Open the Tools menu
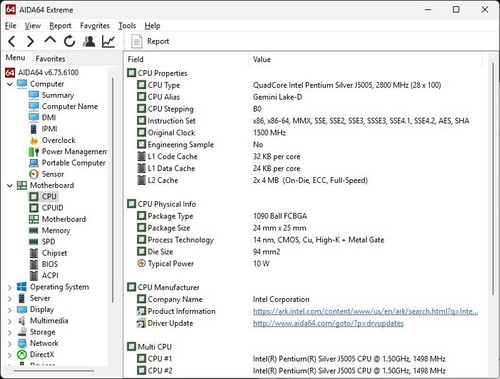 (x=127, y=26)
